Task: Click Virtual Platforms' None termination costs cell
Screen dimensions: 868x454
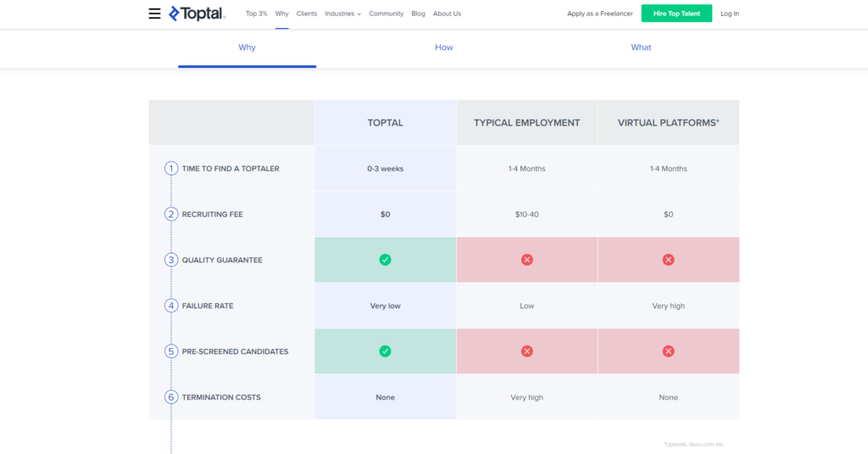Action: point(668,397)
